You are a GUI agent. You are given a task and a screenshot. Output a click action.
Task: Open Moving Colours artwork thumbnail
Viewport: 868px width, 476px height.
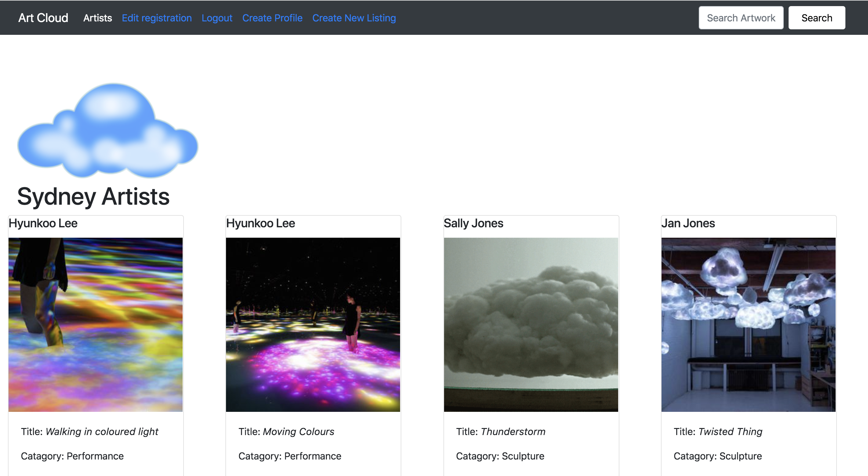click(x=313, y=324)
